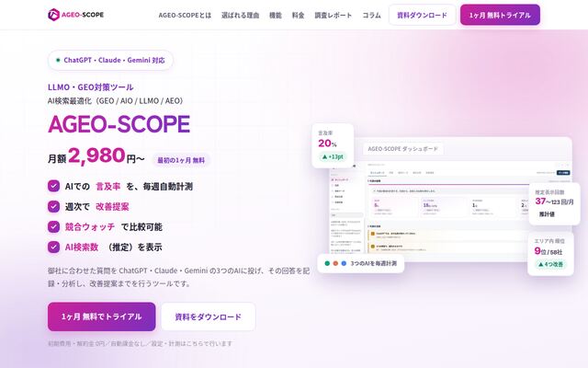This screenshot has width=588, height=368.
Task: Click the highlighted AI検索数 word
Action: 82,247
